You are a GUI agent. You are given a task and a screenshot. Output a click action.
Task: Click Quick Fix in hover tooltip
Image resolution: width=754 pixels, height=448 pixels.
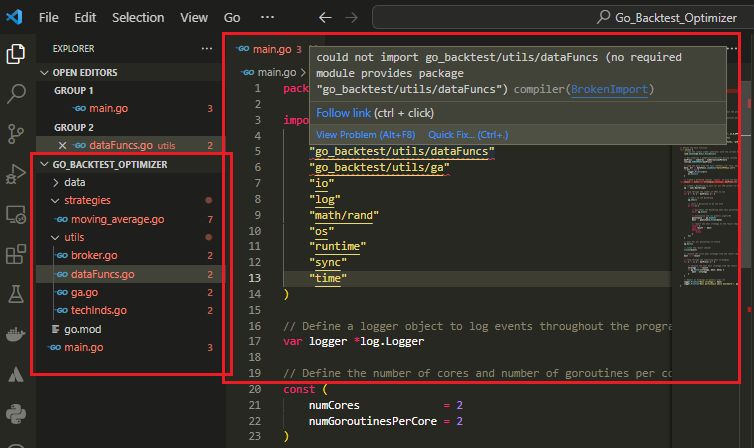(x=468, y=135)
